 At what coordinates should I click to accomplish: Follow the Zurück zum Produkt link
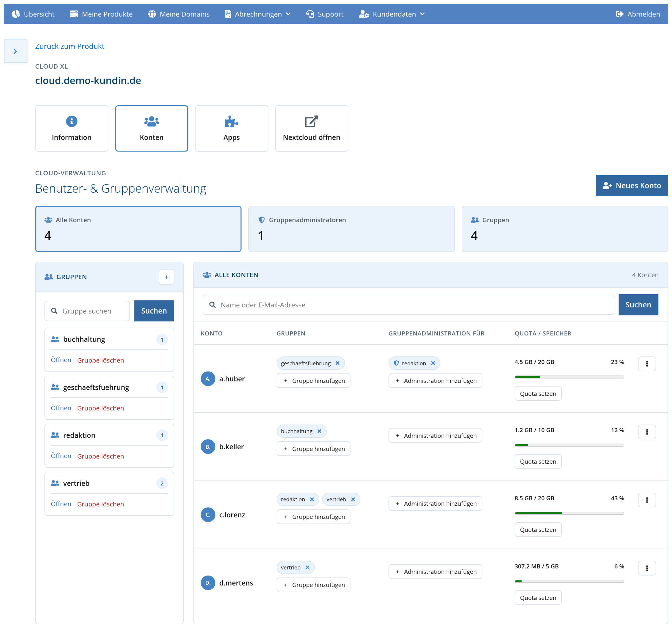click(x=70, y=46)
